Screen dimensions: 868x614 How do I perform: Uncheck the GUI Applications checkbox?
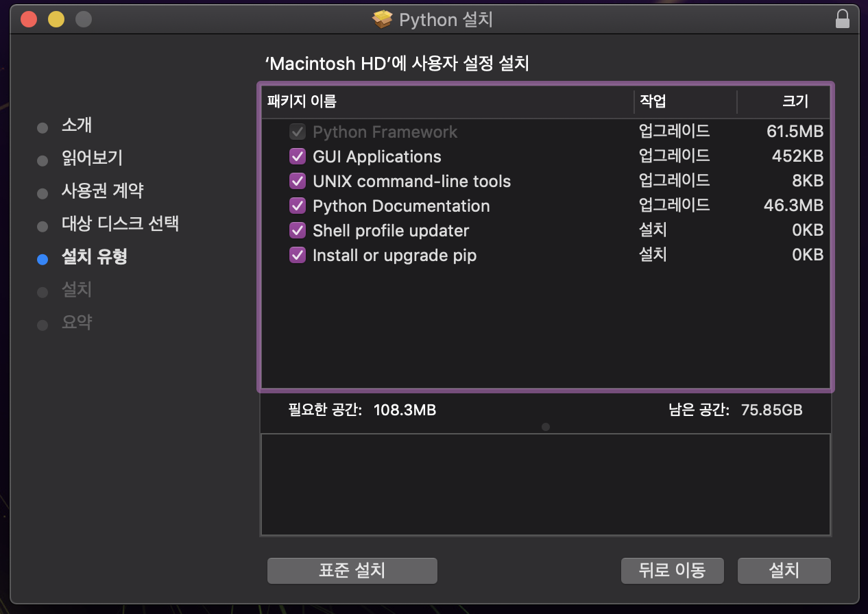[x=298, y=156]
